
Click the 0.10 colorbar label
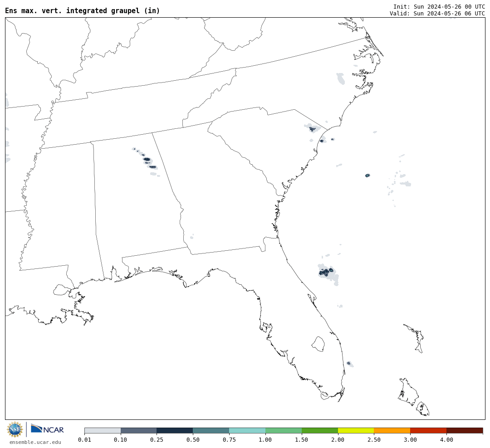pos(120,439)
